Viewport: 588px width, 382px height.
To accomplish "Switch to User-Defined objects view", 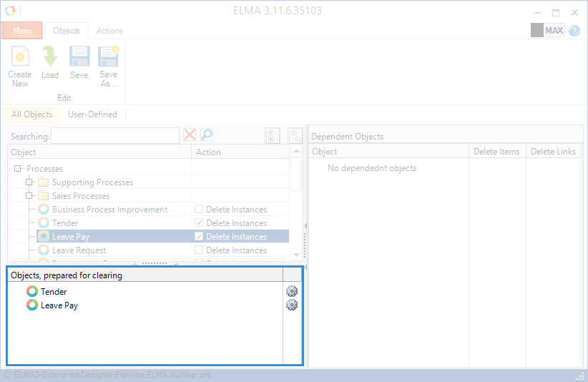I will [92, 114].
